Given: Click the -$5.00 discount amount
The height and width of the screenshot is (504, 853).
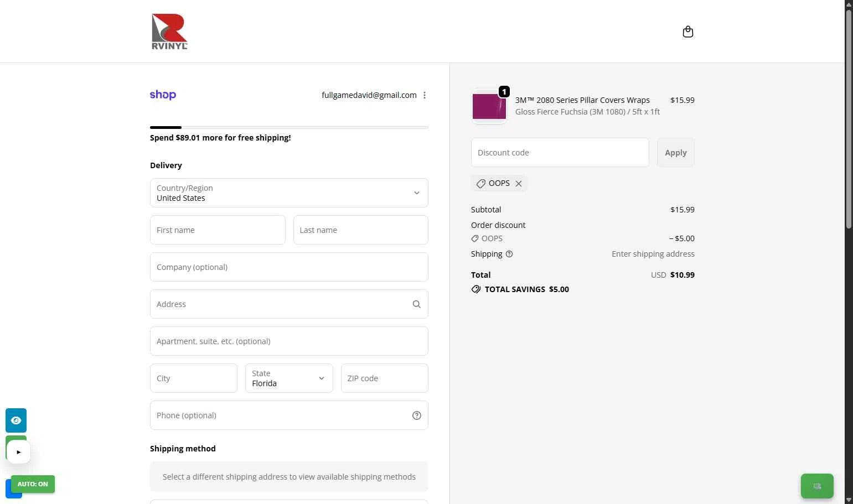Looking at the screenshot, I should pos(682,238).
